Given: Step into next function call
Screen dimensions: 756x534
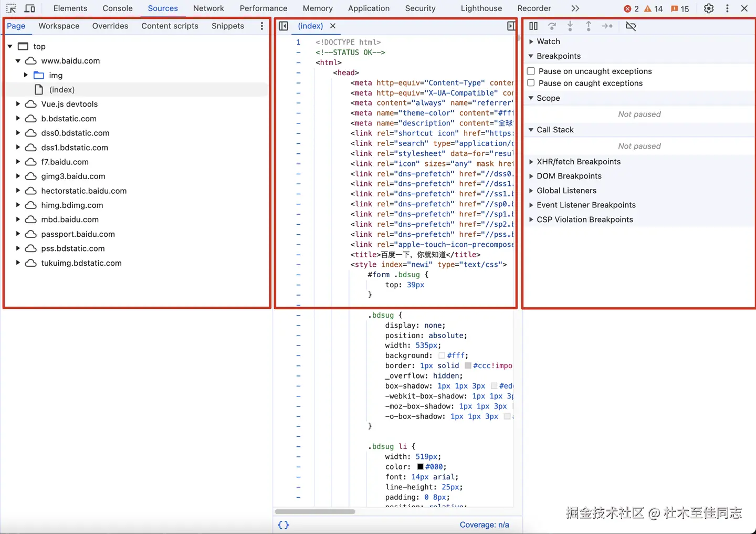Looking at the screenshot, I should coord(570,26).
